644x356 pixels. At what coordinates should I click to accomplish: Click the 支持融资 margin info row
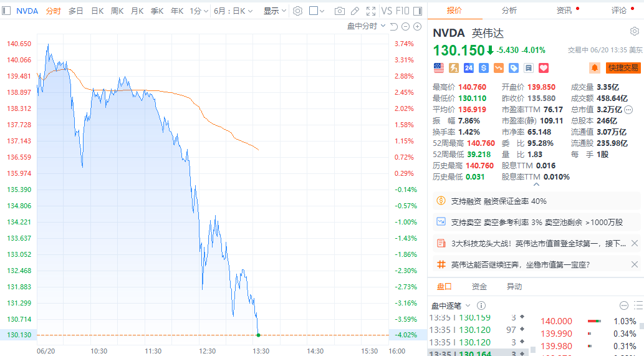(536, 201)
